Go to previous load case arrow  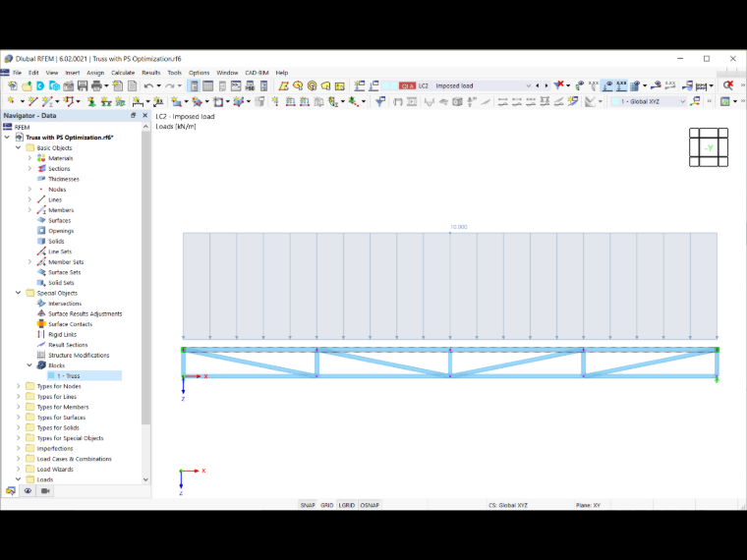[538, 85]
